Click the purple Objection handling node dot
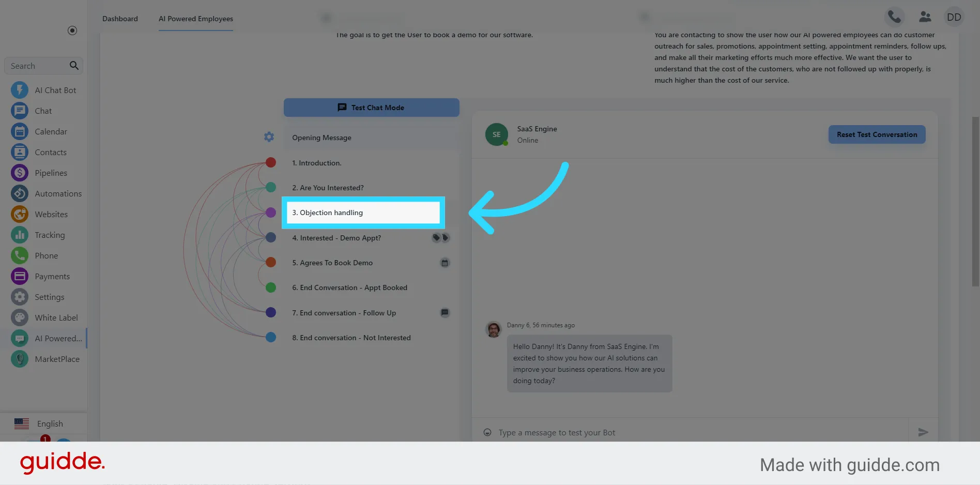Image resolution: width=980 pixels, height=485 pixels. [x=270, y=213]
